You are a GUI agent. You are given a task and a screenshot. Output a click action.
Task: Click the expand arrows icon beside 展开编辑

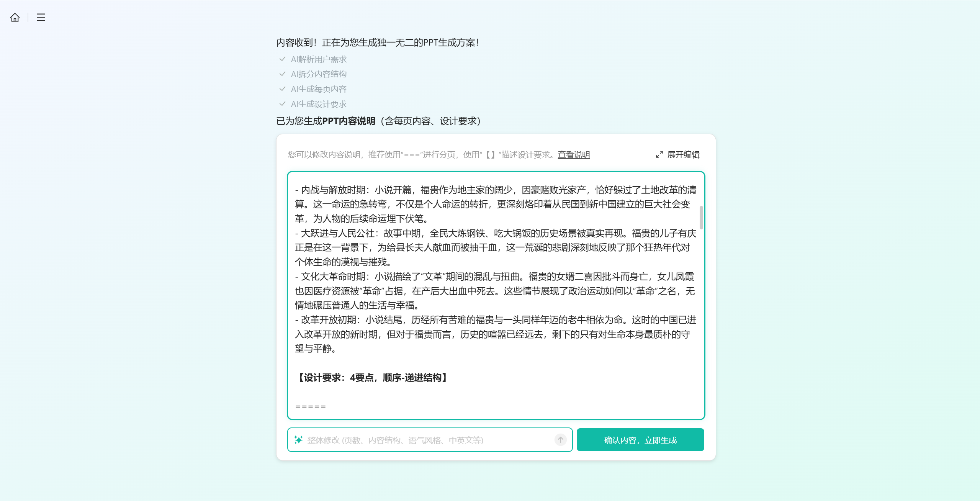(659, 155)
